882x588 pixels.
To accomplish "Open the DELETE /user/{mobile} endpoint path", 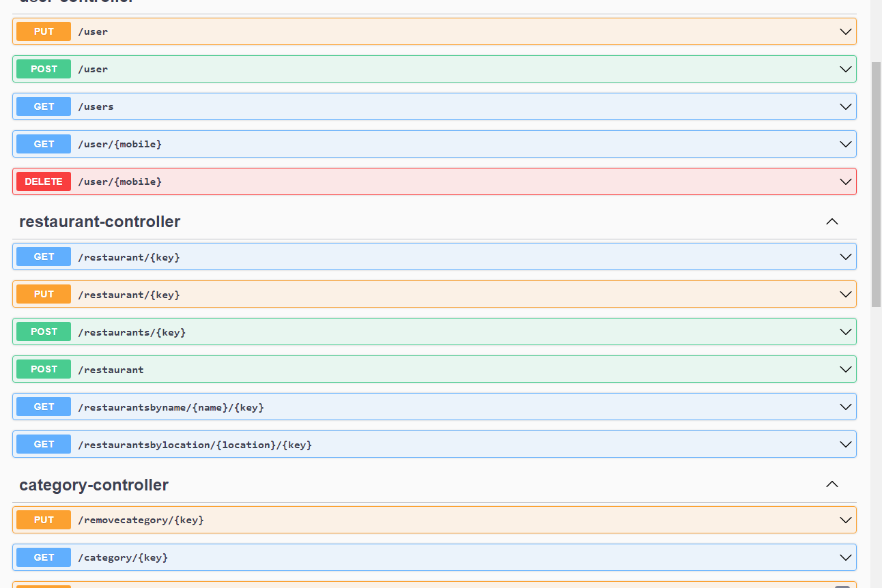I will pyautogui.click(x=120, y=182).
